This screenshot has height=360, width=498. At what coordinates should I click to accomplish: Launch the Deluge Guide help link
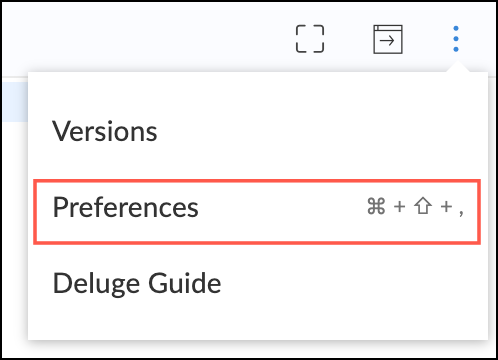pos(137,283)
